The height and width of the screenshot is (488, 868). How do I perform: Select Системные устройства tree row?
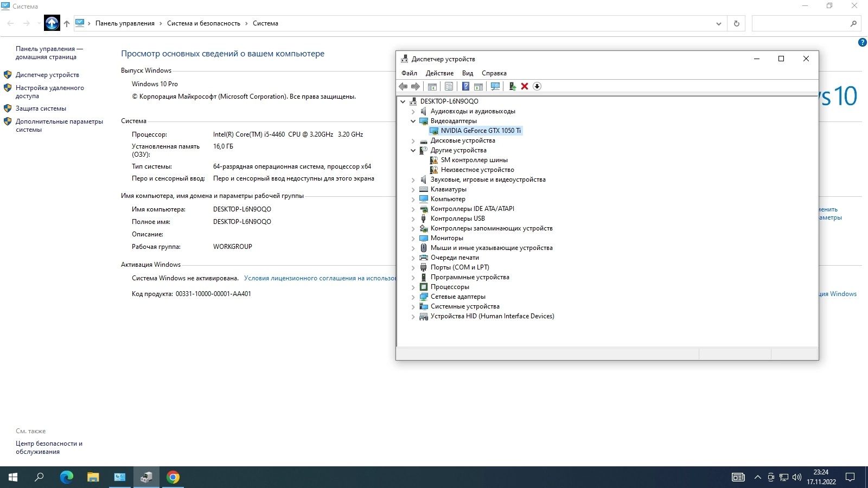(465, 306)
